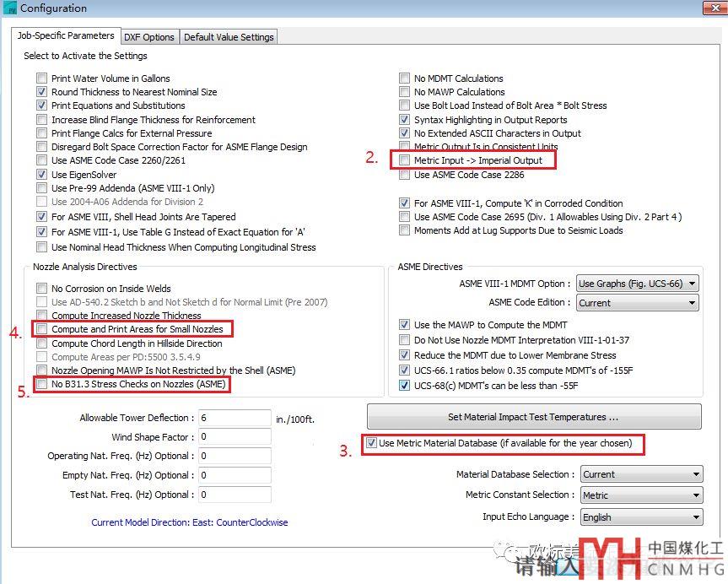
Task: Toggle Compute 'K' in Corroded Condition
Action: tap(404, 203)
